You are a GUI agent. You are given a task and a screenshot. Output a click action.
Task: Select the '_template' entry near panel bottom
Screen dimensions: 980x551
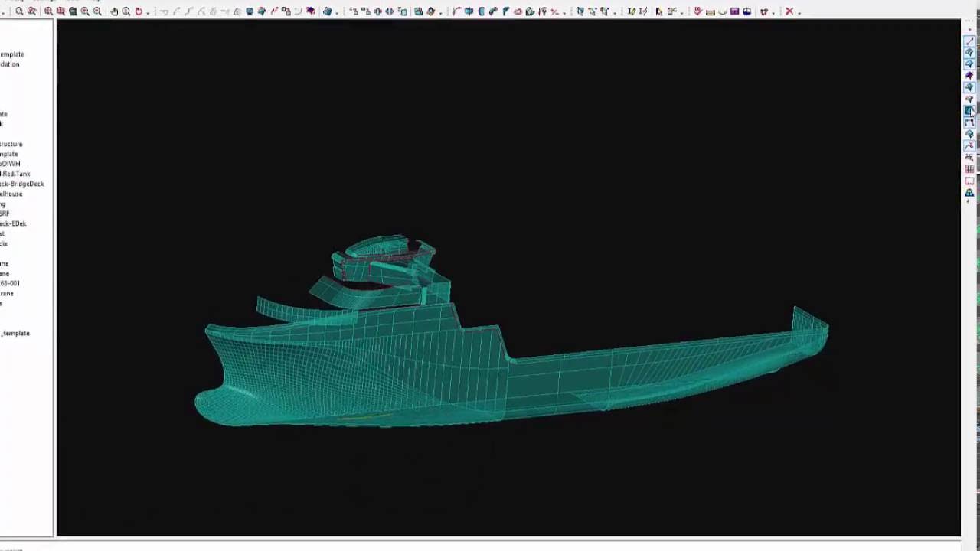pos(15,333)
